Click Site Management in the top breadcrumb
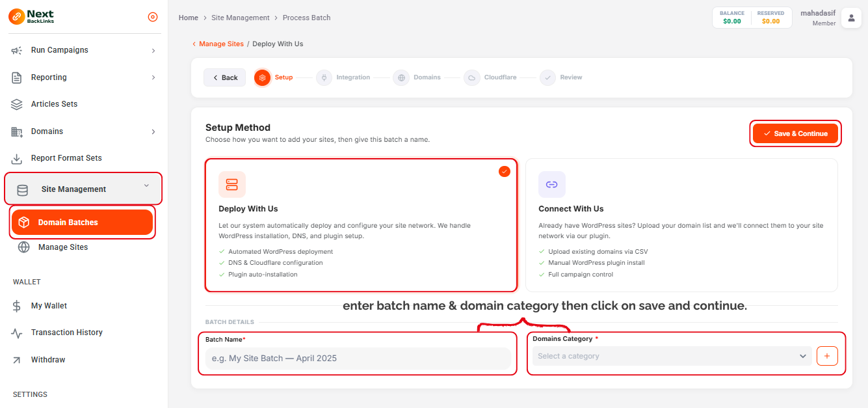Image resolution: width=868 pixels, height=408 pixels. click(x=241, y=18)
